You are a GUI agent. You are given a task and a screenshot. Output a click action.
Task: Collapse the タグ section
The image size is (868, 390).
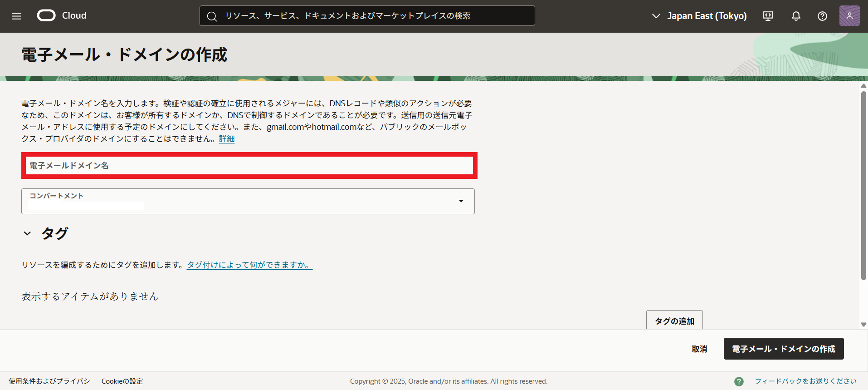tap(27, 233)
